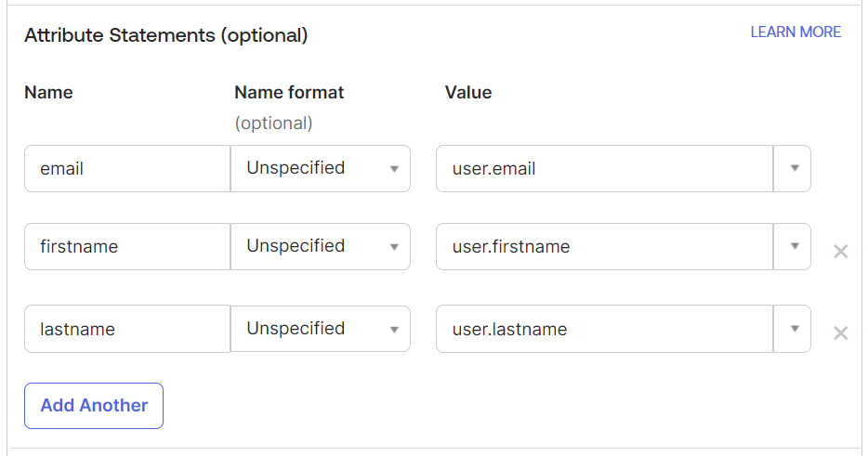Screen dimensions: 868x456
Task: Open the LEARN MORE link
Action: [796, 32]
